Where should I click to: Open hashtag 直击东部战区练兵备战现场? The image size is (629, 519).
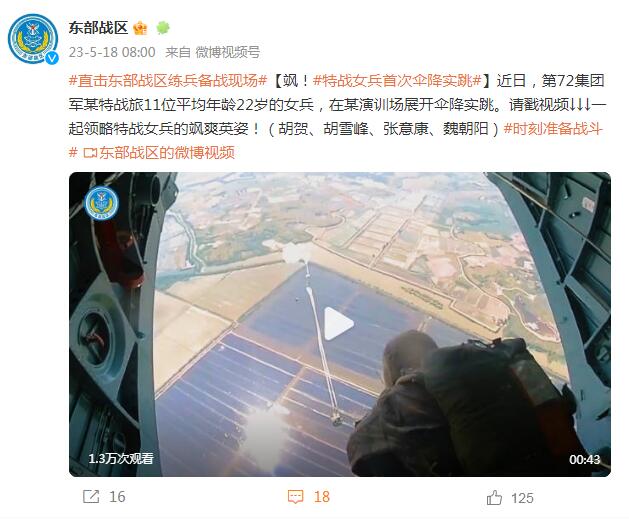click(168, 81)
